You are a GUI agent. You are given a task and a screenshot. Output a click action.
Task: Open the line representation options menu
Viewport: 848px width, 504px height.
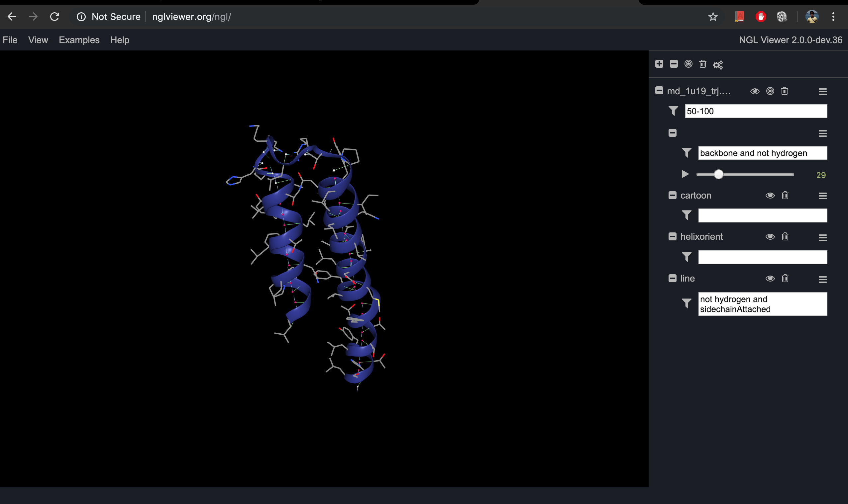(x=822, y=279)
